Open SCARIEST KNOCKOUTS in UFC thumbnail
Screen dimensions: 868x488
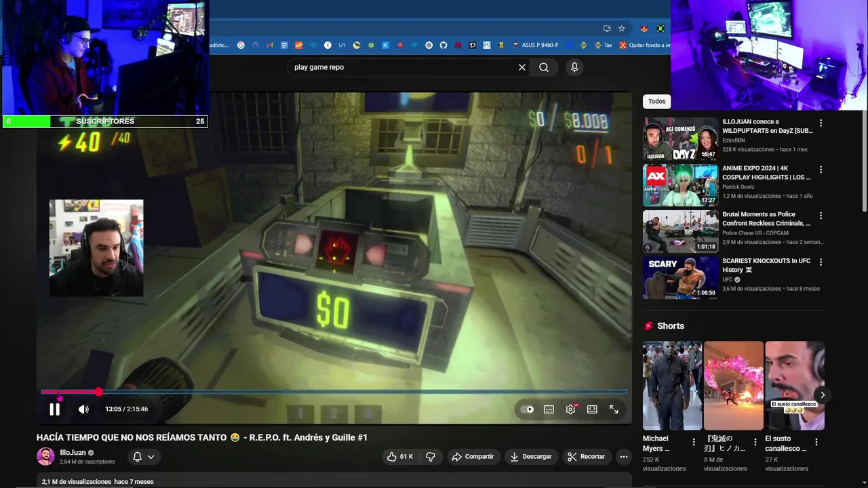pyautogui.click(x=680, y=277)
